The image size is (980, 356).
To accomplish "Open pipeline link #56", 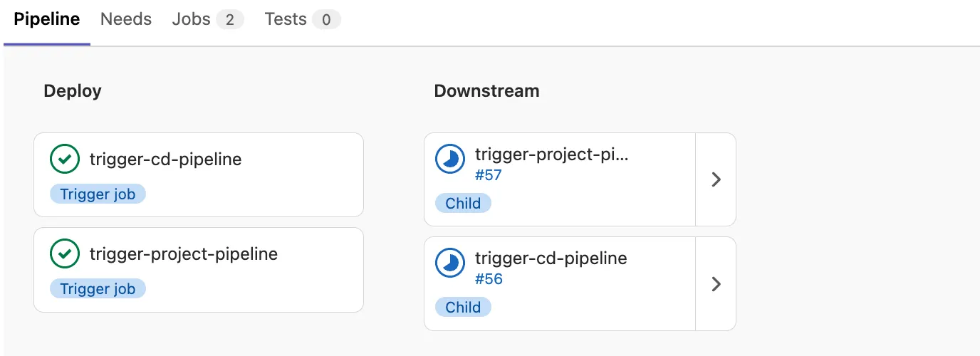I will (x=489, y=279).
